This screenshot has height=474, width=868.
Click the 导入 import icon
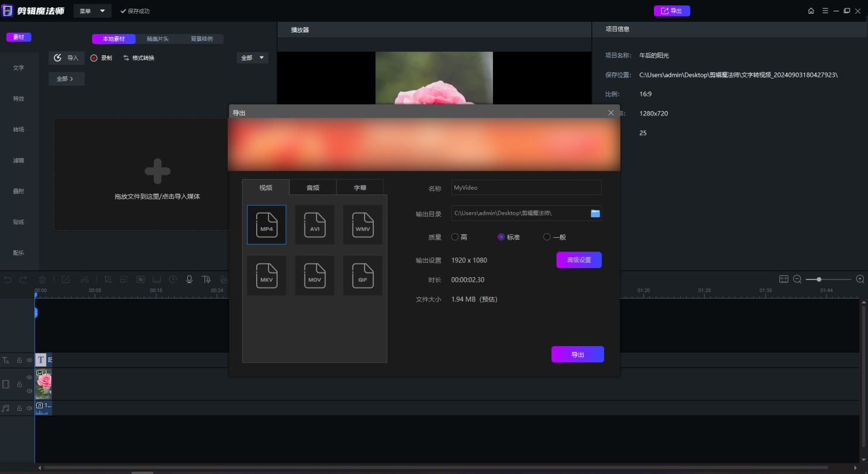coord(58,58)
